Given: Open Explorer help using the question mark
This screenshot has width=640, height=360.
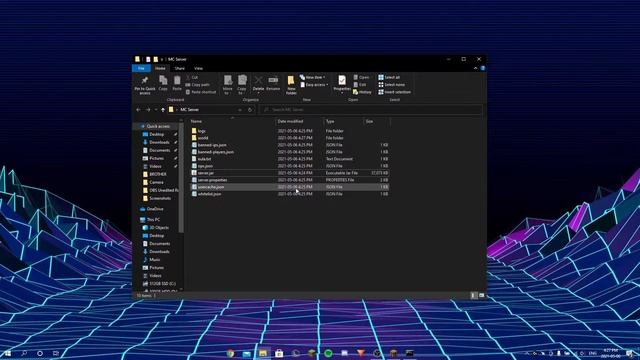Looking at the screenshot, I should click(482, 68).
